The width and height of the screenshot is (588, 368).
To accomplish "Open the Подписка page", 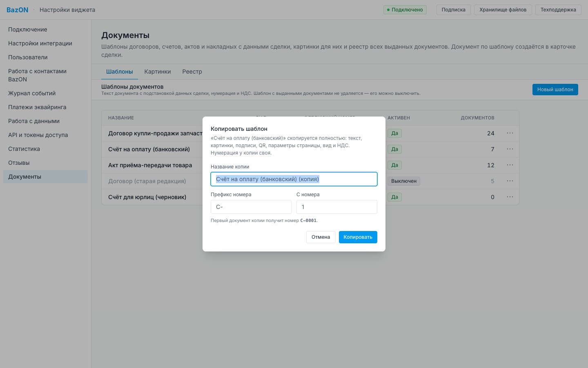I will click(x=453, y=10).
